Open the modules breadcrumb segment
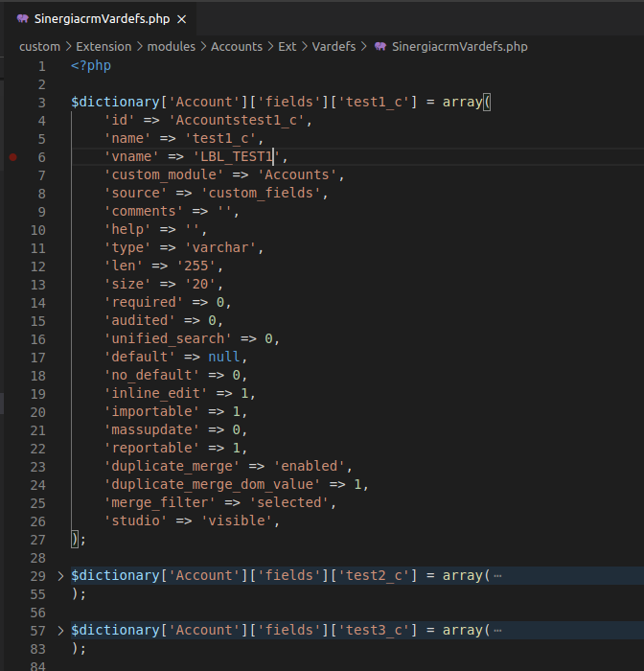This screenshot has width=644, height=671. click(x=172, y=47)
